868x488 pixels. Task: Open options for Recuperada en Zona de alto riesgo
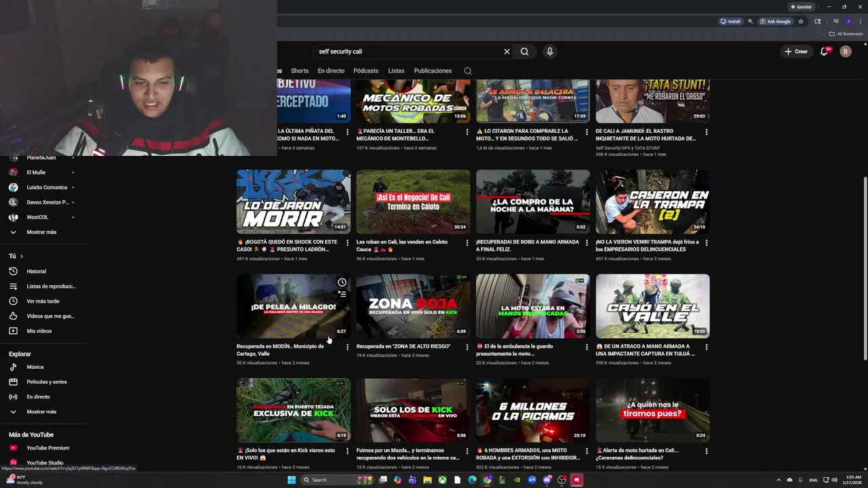[467, 347]
